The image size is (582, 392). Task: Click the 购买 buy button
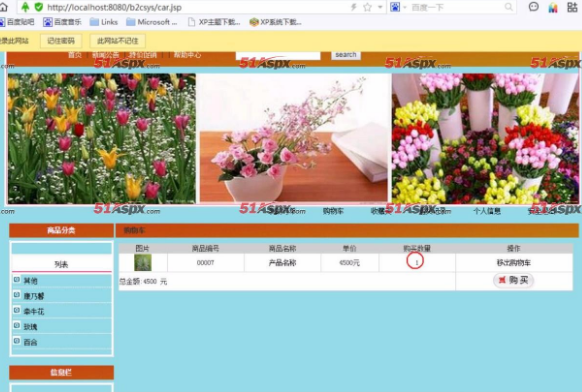(513, 280)
